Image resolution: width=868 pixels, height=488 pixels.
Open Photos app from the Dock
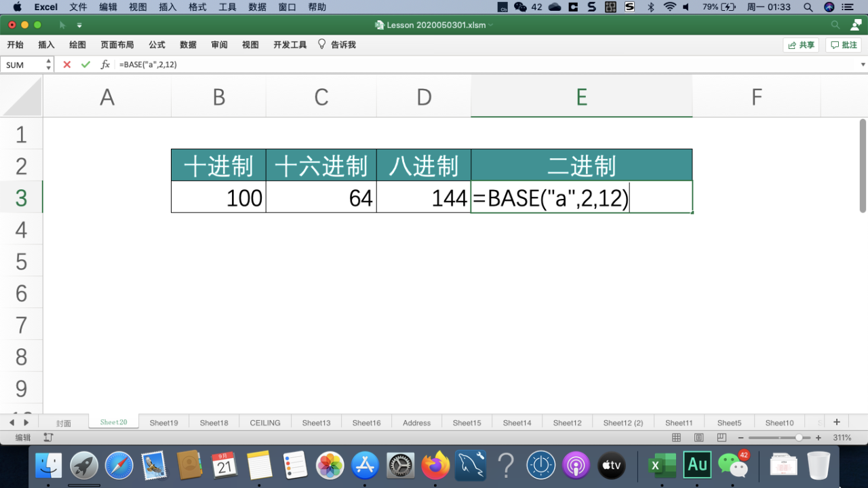(330, 466)
